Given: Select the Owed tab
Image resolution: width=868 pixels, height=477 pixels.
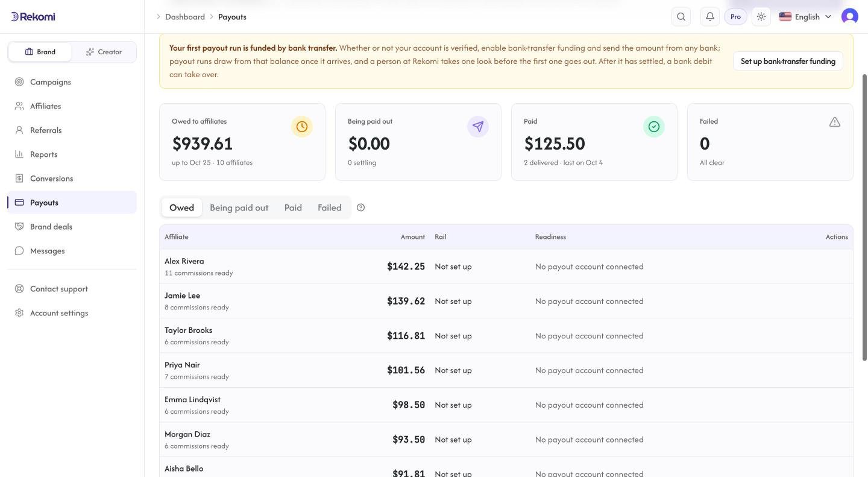Looking at the screenshot, I should [x=181, y=207].
